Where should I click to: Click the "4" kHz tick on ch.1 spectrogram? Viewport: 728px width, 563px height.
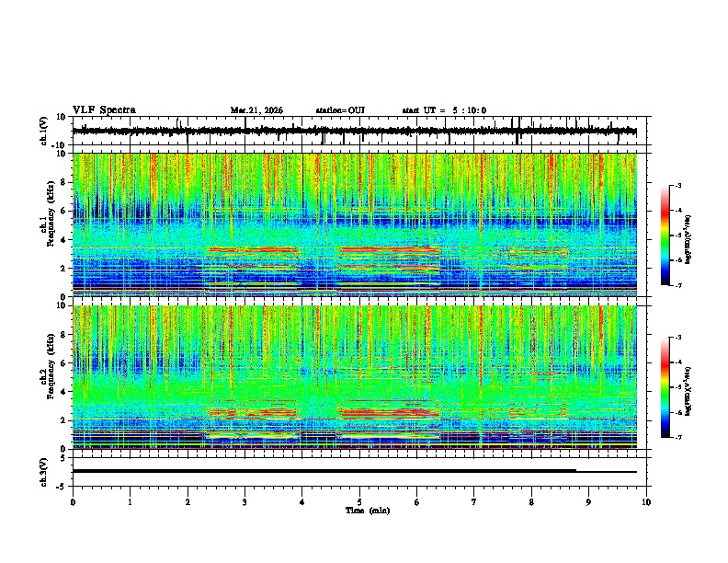point(63,240)
